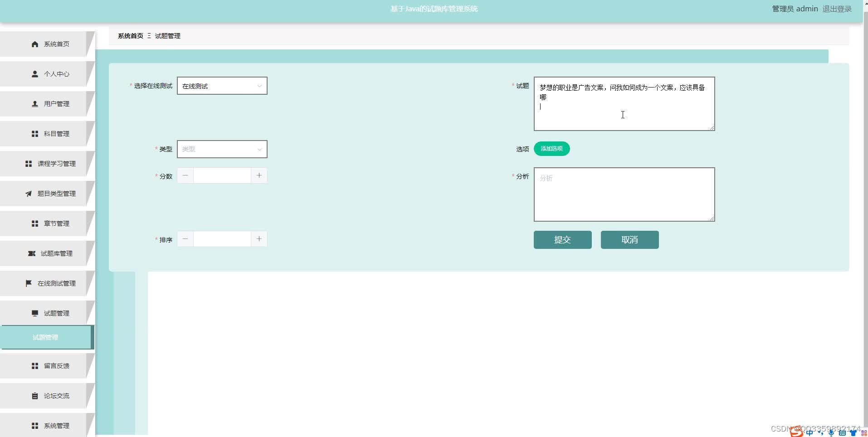This screenshot has width=868, height=437.
Task: Click the grid icon beside 课程学习管理
Action: pyautogui.click(x=29, y=164)
